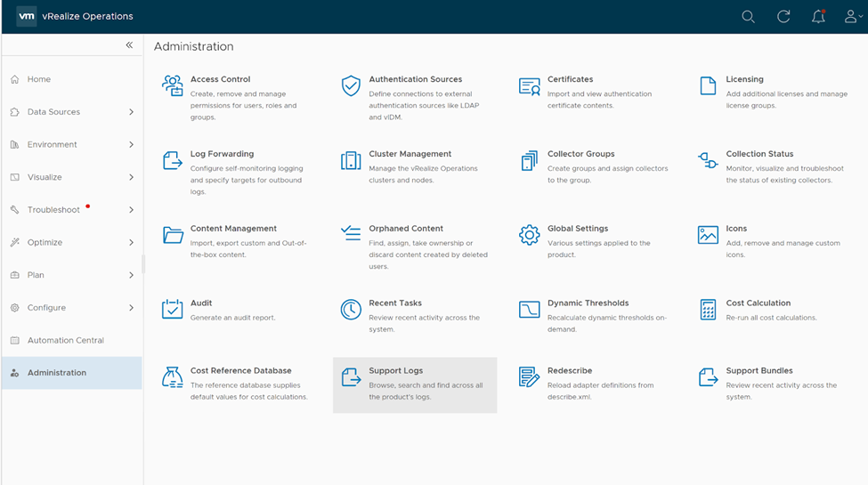Open the notifications bell

[818, 17]
